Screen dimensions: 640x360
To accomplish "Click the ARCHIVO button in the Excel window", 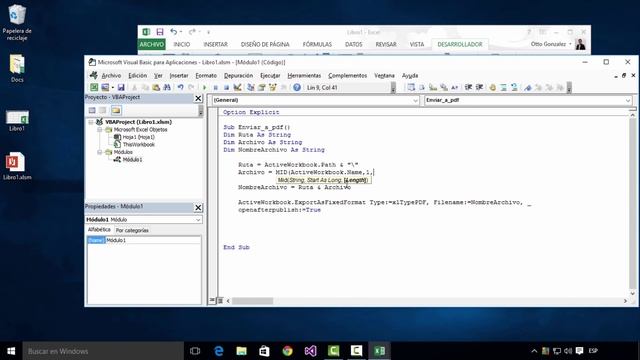I will point(151,44).
